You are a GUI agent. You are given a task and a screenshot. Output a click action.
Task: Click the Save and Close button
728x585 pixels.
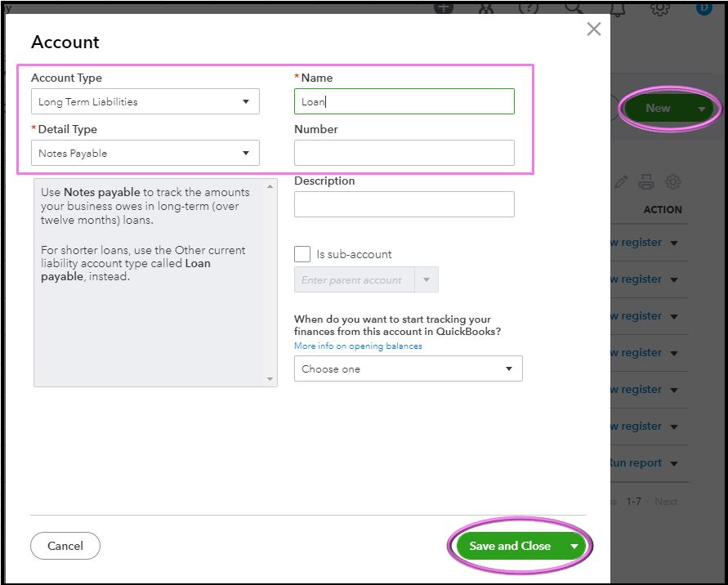pyautogui.click(x=510, y=547)
